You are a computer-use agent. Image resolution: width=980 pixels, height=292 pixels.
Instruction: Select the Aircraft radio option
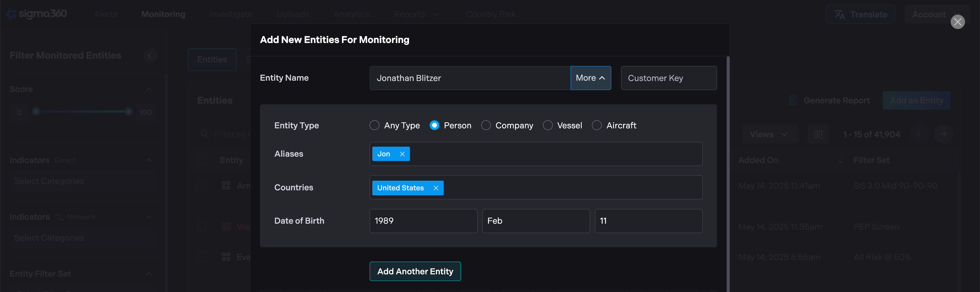click(x=597, y=125)
